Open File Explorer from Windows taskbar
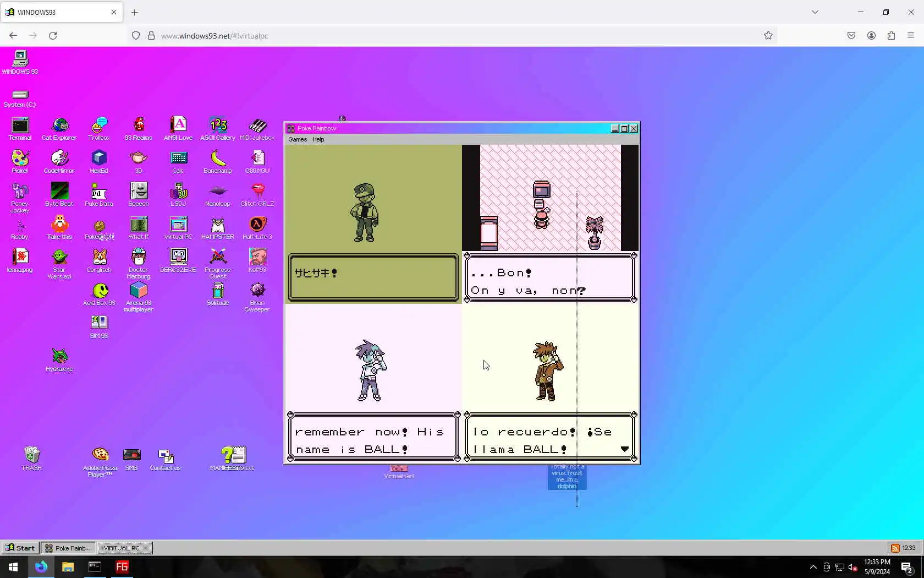Image resolution: width=924 pixels, height=578 pixels. 68,566
